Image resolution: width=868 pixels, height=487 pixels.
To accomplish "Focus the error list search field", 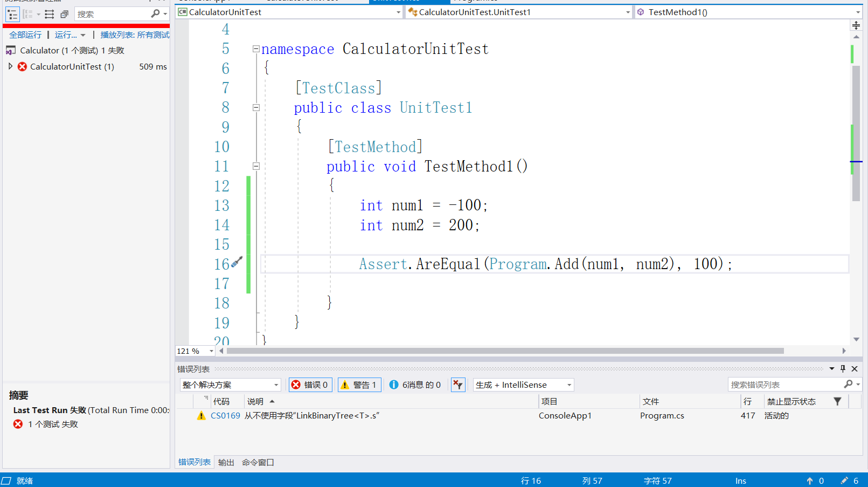I will pyautogui.click(x=785, y=385).
